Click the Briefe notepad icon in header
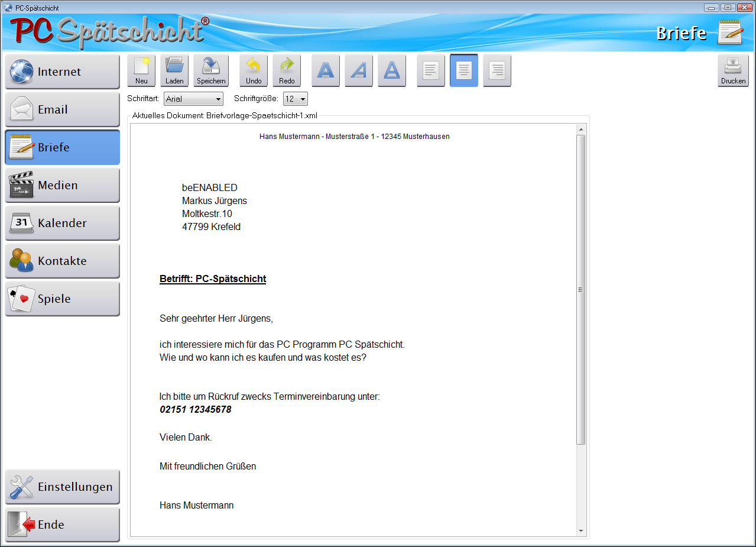The height and width of the screenshot is (547, 756). click(x=730, y=32)
